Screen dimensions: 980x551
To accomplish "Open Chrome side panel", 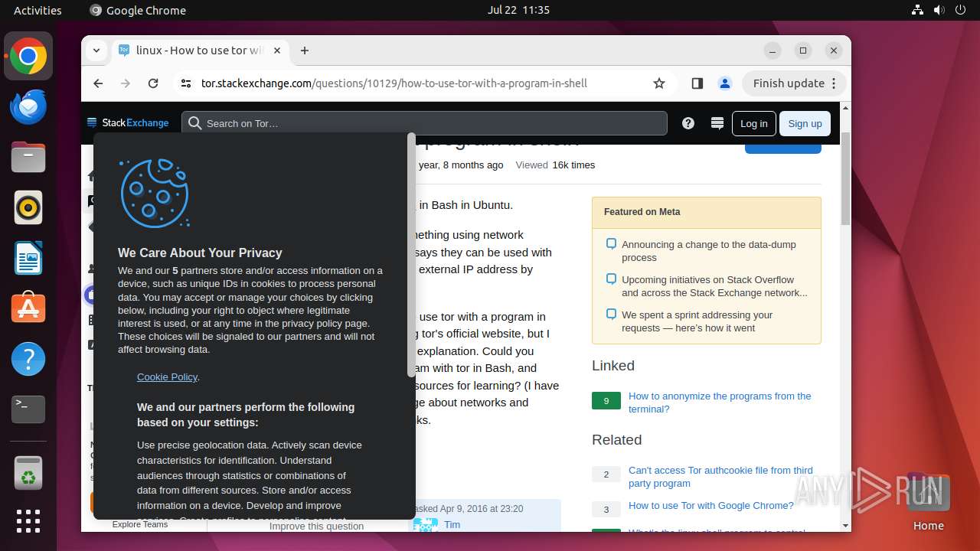I will [x=697, y=83].
